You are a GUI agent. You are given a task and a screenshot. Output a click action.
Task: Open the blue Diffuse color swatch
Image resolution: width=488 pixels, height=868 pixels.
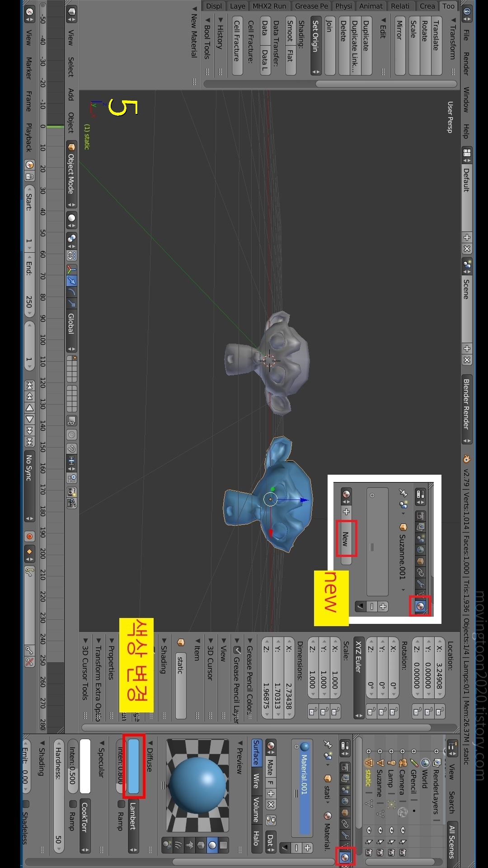133,766
